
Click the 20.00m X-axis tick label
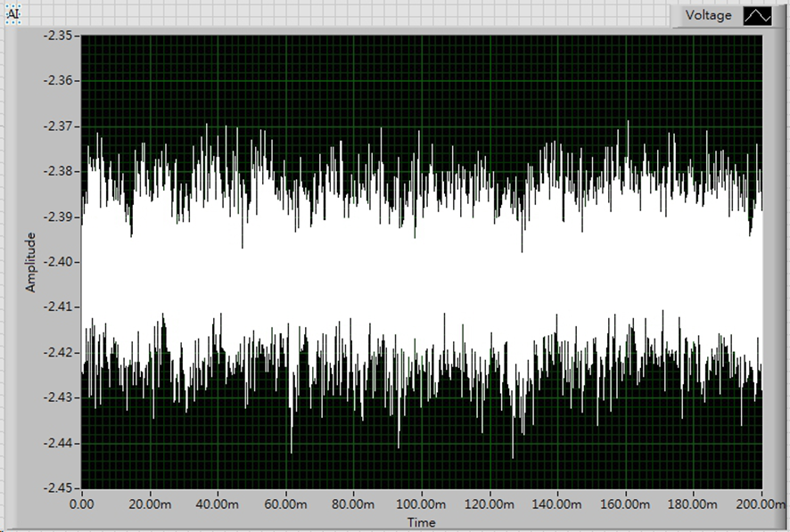(x=150, y=504)
